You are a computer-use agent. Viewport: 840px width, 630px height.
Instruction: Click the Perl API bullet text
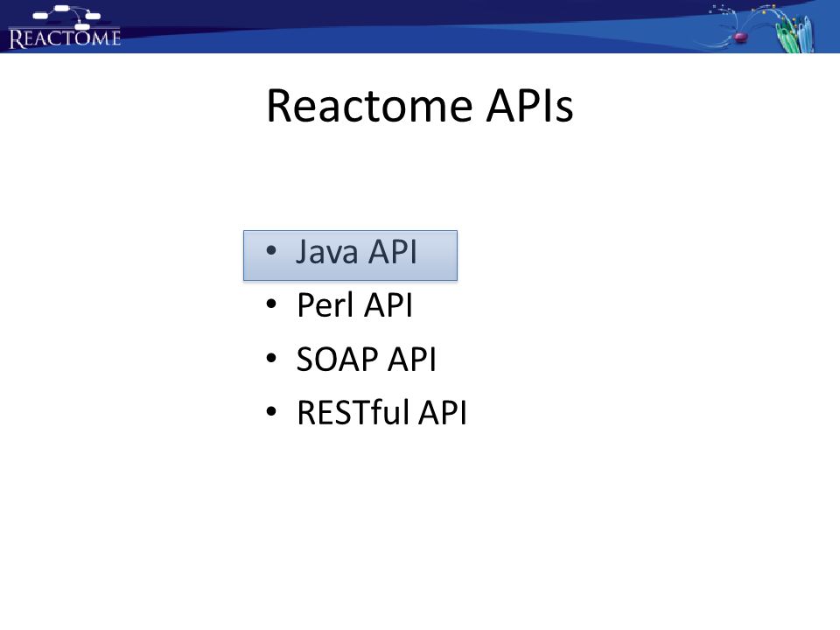click(354, 304)
